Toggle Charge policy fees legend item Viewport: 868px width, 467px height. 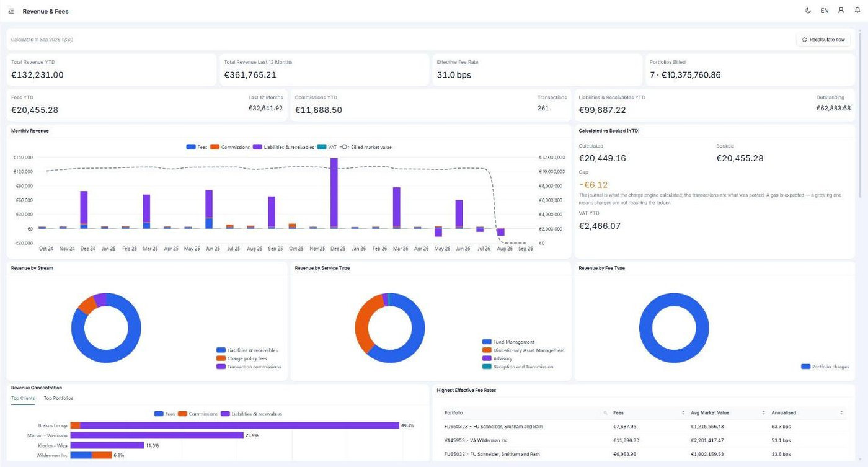click(242, 358)
